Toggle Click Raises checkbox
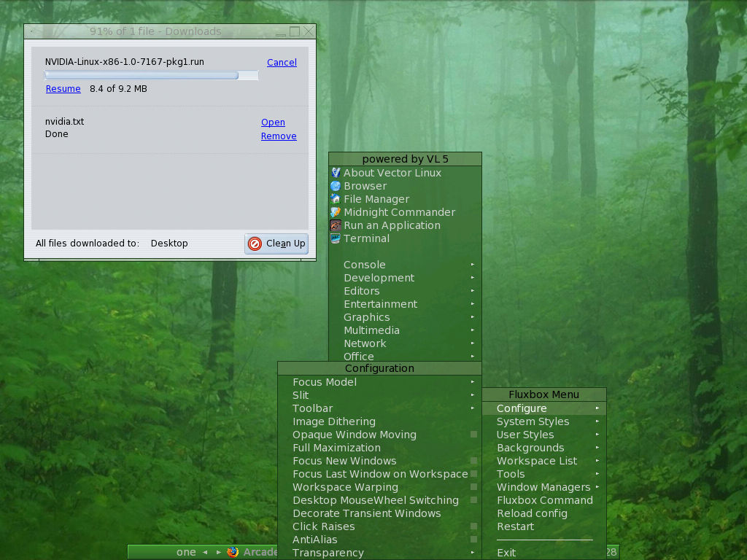 point(473,526)
